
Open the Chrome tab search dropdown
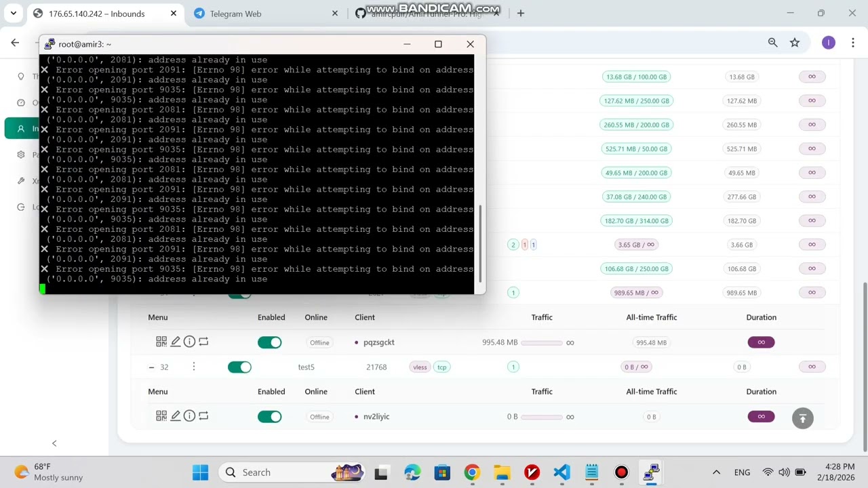[x=13, y=13]
